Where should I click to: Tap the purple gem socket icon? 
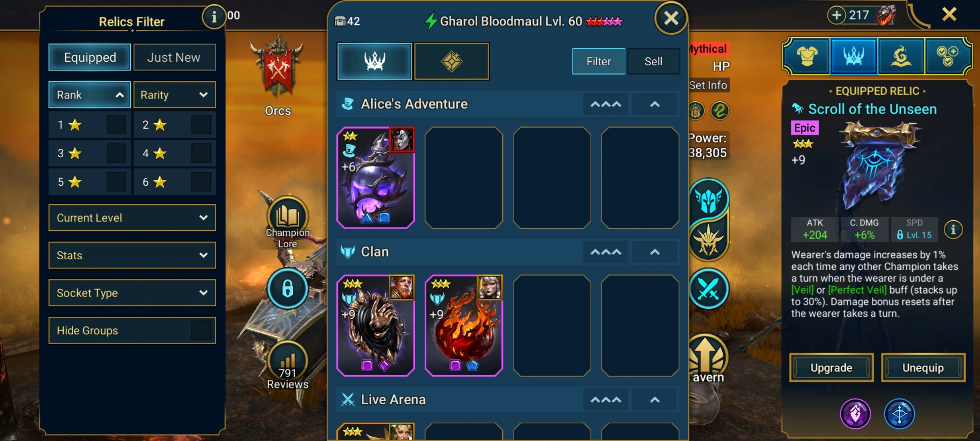855,414
